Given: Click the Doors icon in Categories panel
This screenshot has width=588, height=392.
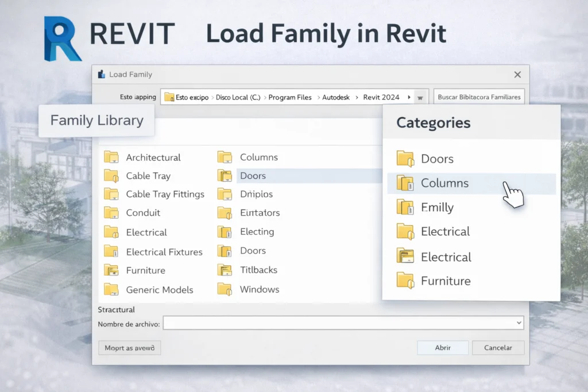Looking at the screenshot, I should point(405,158).
